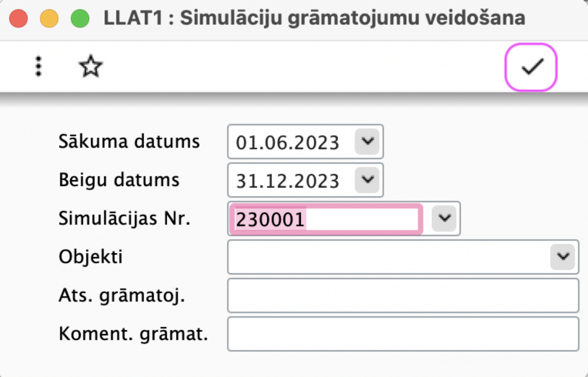This screenshot has height=377, width=588.
Task: Open the three-dot more options menu
Action: 39,66
